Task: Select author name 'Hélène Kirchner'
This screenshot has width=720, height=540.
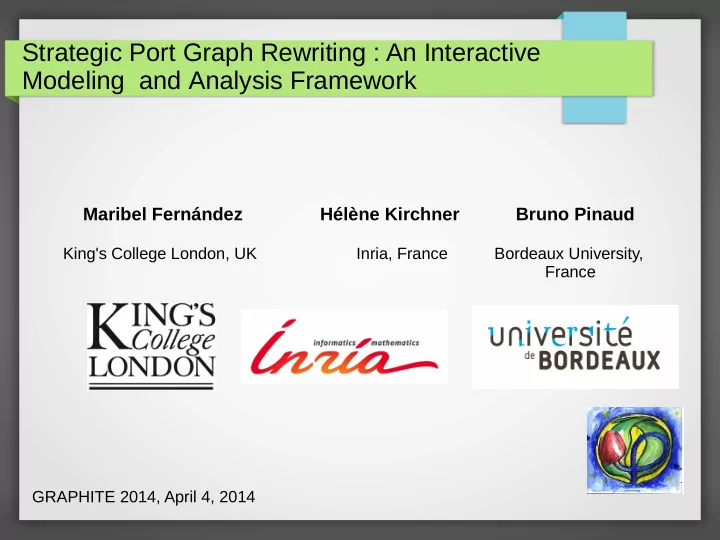Action: (x=389, y=214)
